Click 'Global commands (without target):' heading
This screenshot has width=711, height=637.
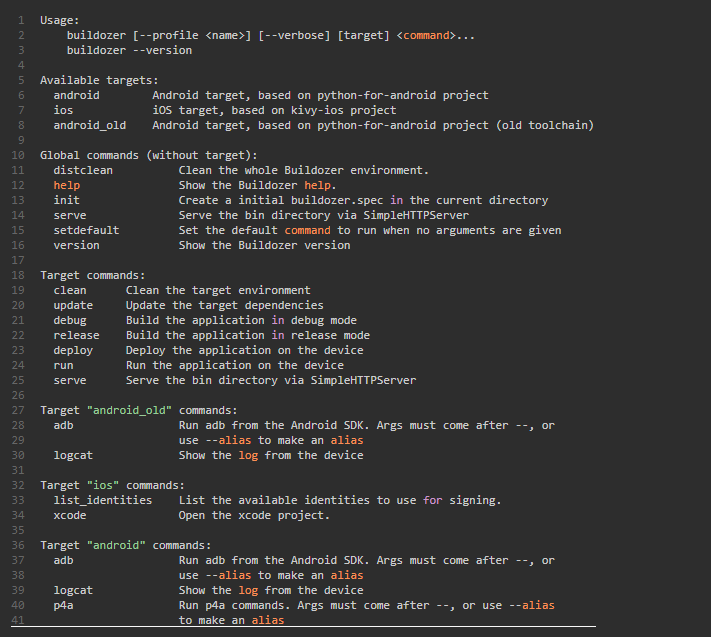pos(149,155)
